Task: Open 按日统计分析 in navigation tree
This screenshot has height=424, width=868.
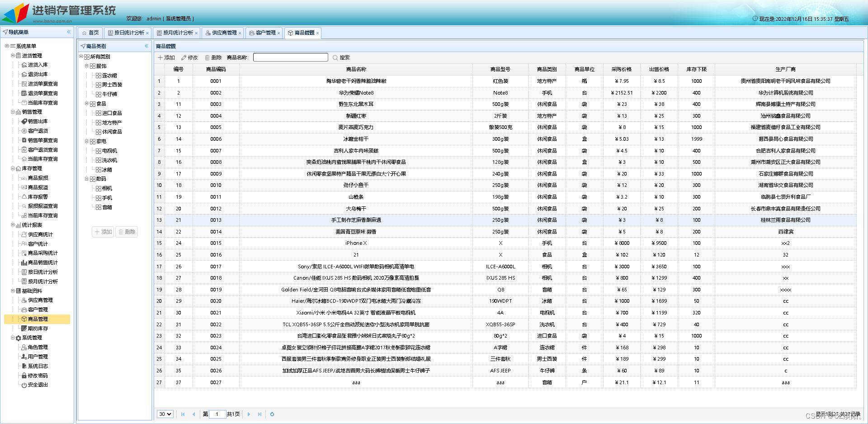Action: [42, 272]
